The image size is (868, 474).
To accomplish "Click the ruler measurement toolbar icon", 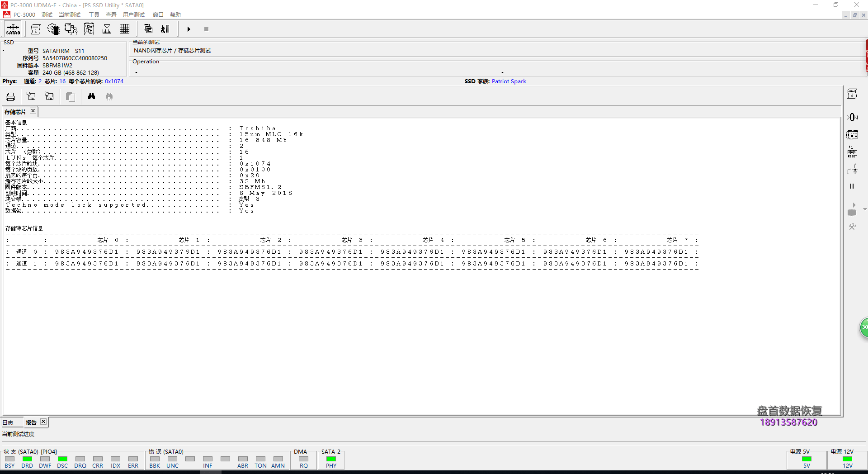I will coord(107,29).
